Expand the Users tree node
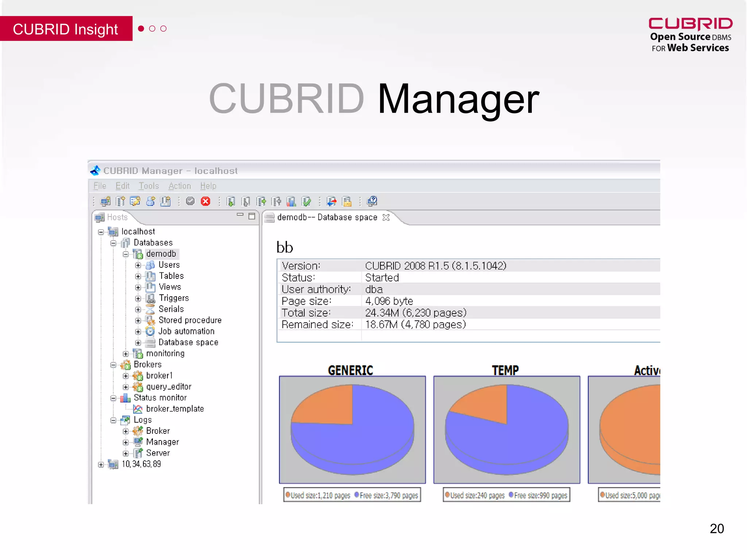The image size is (747, 560). pyautogui.click(x=138, y=265)
